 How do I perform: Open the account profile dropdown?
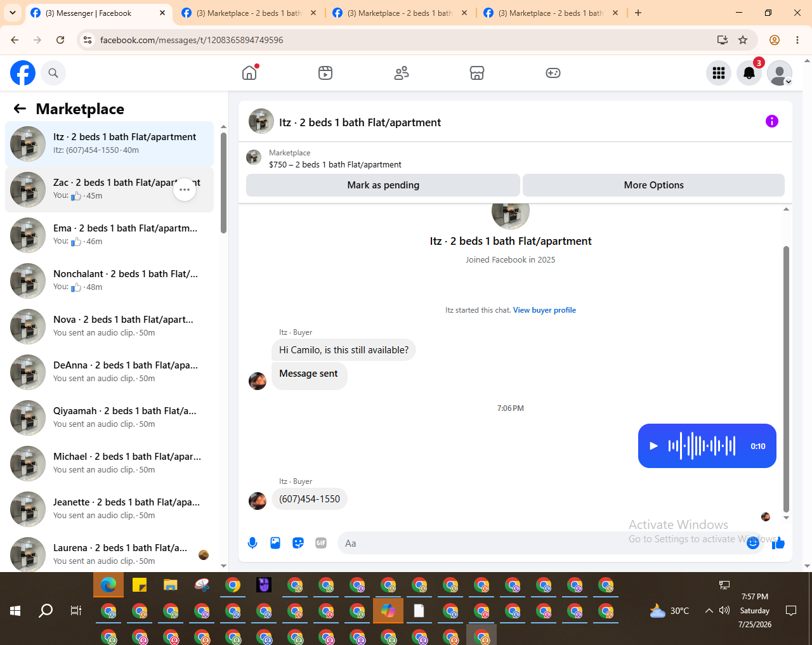point(780,73)
